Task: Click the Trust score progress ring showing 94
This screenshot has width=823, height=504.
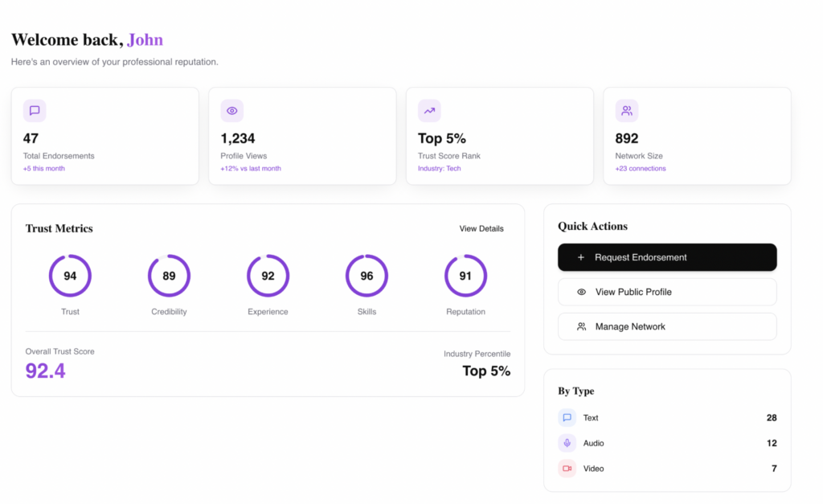Action: [70, 275]
